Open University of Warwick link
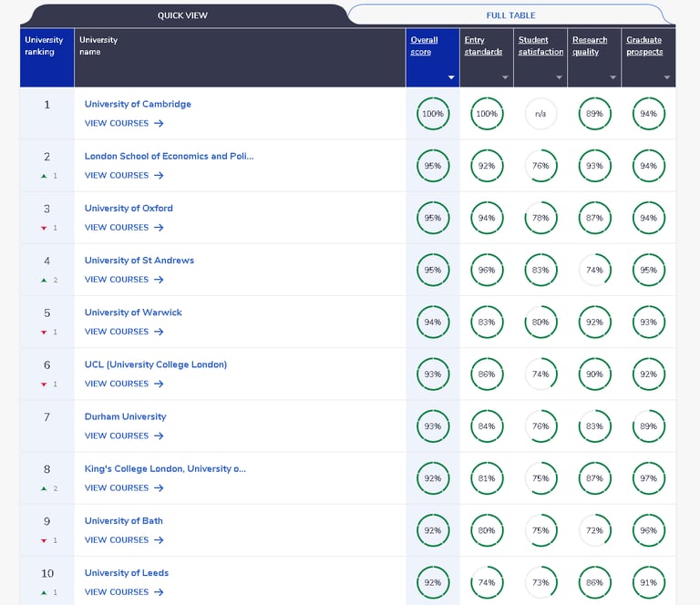The width and height of the screenshot is (700, 605). click(133, 313)
